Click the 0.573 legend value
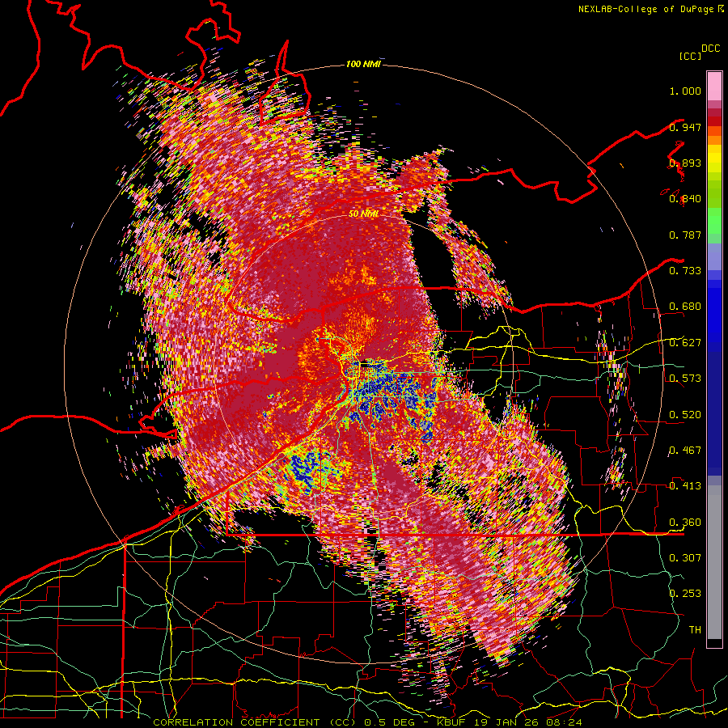The height and width of the screenshot is (728, 728). (x=685, y=379)
